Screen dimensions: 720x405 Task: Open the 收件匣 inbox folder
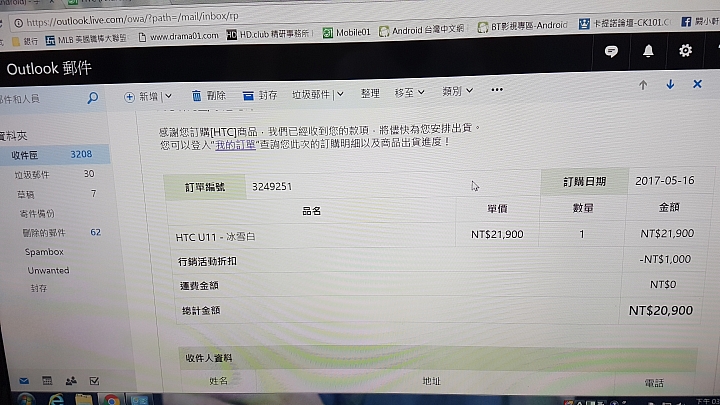54,155
